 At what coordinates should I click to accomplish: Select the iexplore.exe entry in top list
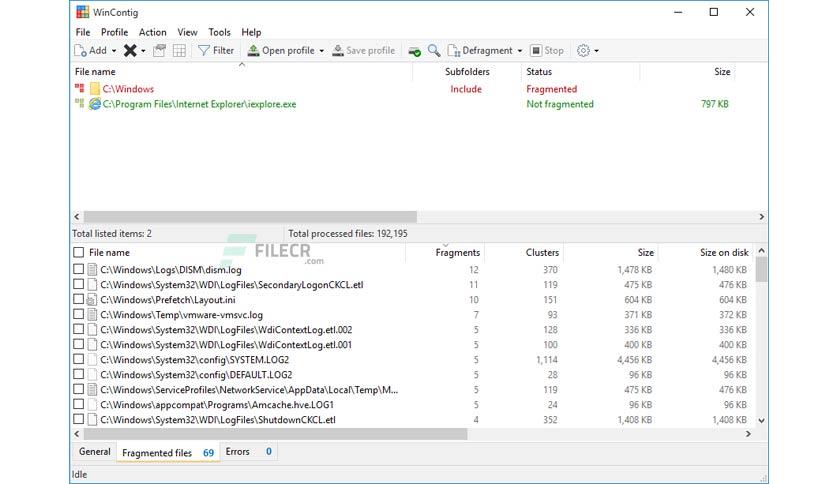coord(404,104)
